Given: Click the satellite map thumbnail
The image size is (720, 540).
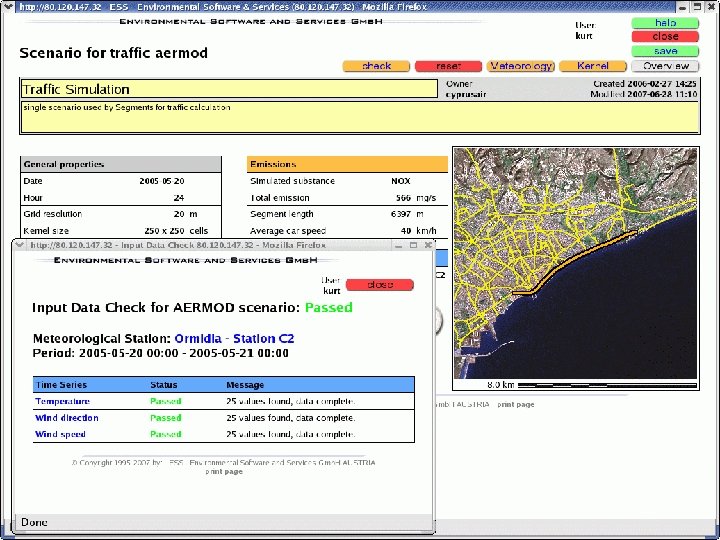Looking at the screenshot, I should tap(575, 263).
